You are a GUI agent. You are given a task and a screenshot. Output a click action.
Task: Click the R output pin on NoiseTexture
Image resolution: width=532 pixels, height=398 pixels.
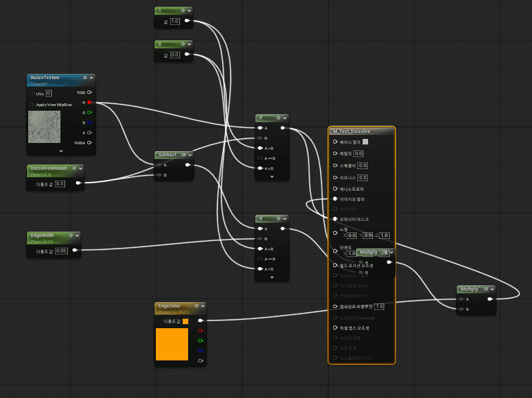tap(89, 103)
